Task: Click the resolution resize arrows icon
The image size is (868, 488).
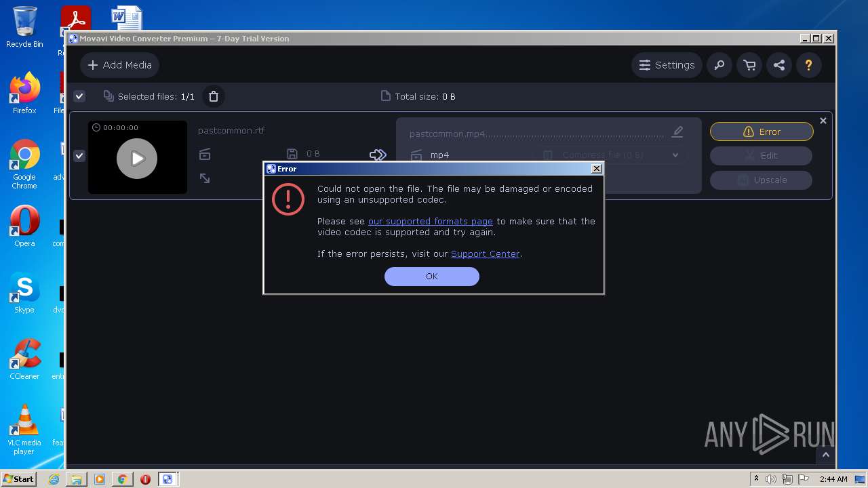Action: tap(205, 178)
